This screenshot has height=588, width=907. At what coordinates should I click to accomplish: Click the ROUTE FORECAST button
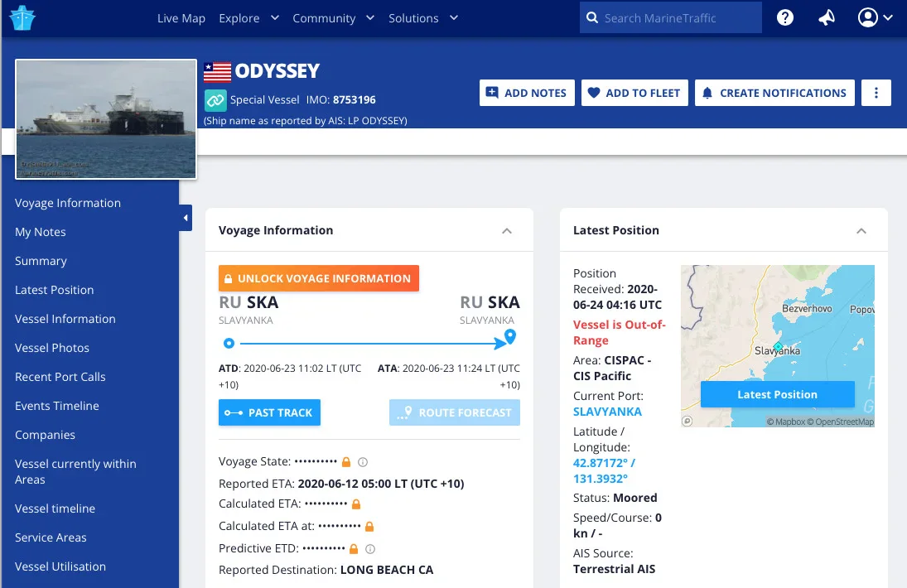click(455, 412)
